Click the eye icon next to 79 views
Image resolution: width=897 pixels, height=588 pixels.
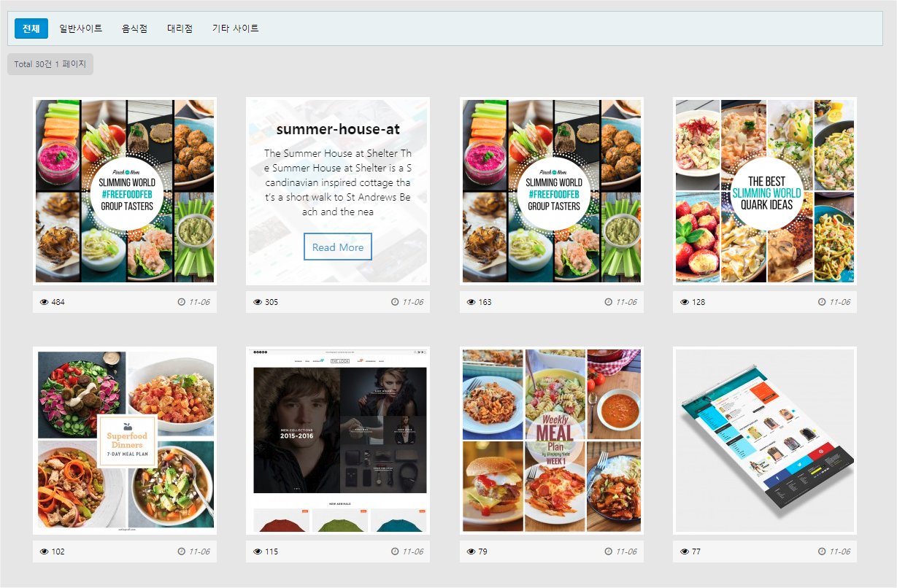pyautogui.click(x=471, y=552)
